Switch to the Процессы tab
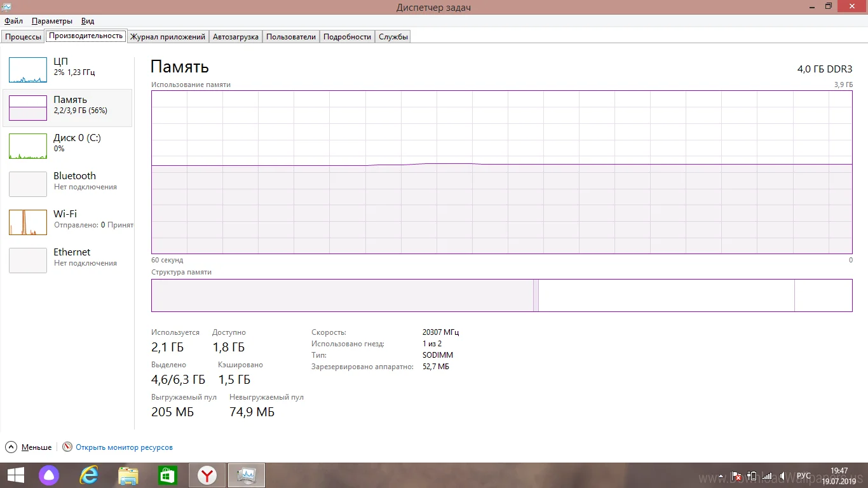The width and height of the screenshot is (868, 488). [23, 37]
